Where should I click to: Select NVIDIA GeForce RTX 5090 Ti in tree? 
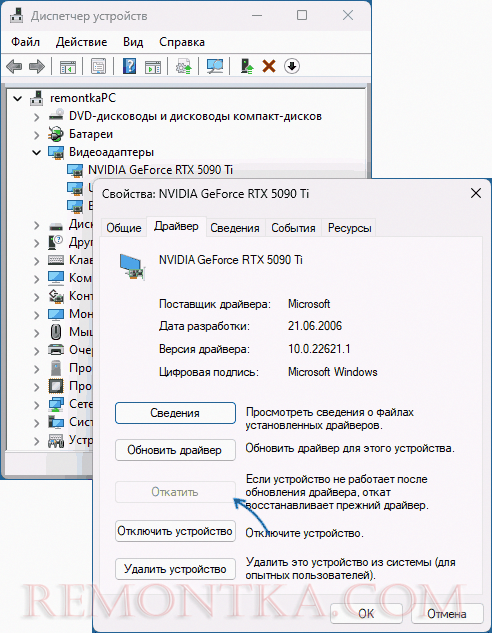[160, 170]
